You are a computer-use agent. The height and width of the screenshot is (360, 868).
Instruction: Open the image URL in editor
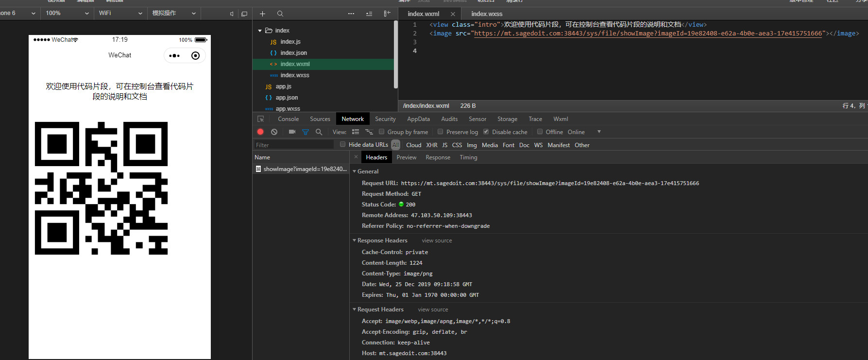pos(648,34)
